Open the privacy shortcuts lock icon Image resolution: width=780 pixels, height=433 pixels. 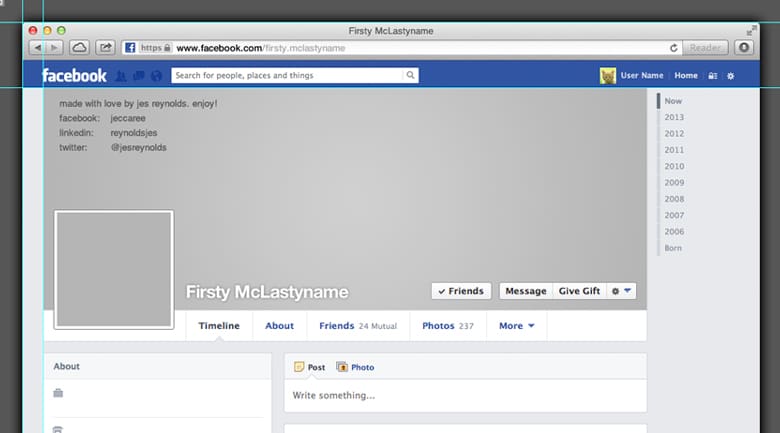click(712, 76)
